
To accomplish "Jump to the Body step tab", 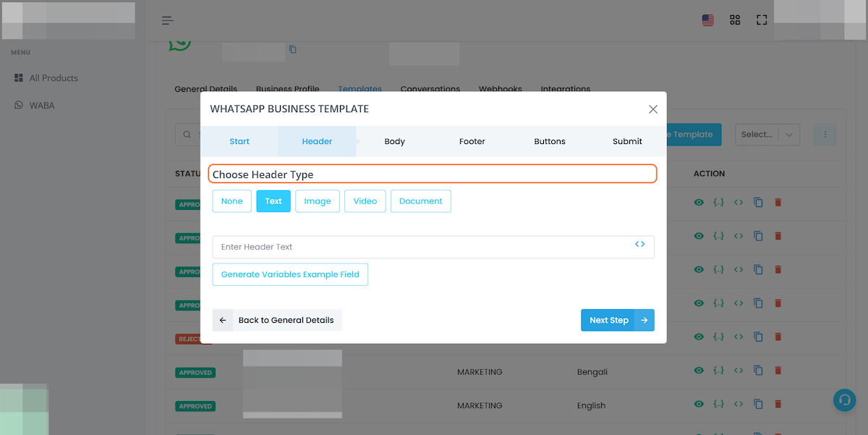I will point(395,141).
